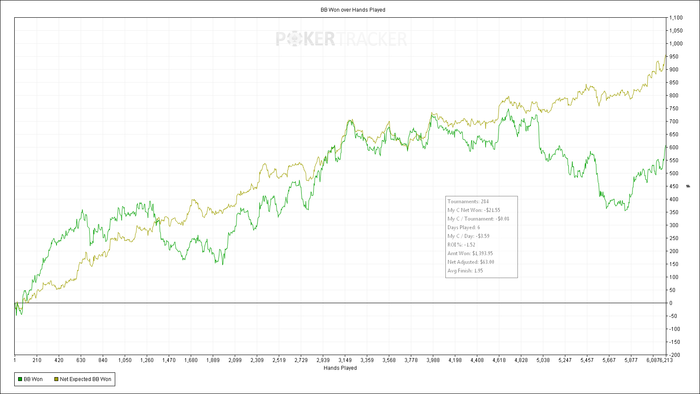This screenshot has width=700, height=394.
Task: Click the 'ROI%' stats line
Action: 461,245
